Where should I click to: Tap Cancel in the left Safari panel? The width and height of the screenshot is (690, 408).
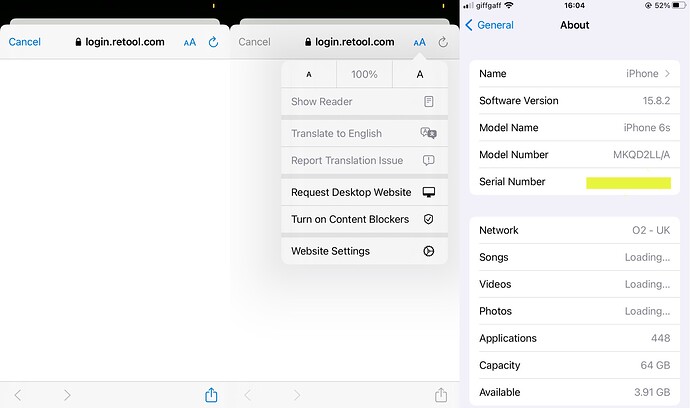[25, 42]
